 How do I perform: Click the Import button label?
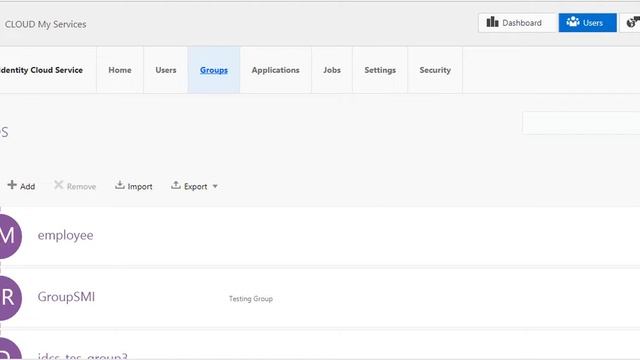[140, 187]
